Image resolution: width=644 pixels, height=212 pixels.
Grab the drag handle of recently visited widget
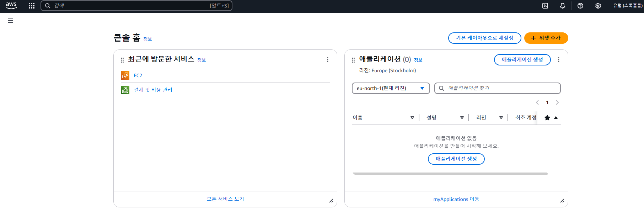pos(122,60)
